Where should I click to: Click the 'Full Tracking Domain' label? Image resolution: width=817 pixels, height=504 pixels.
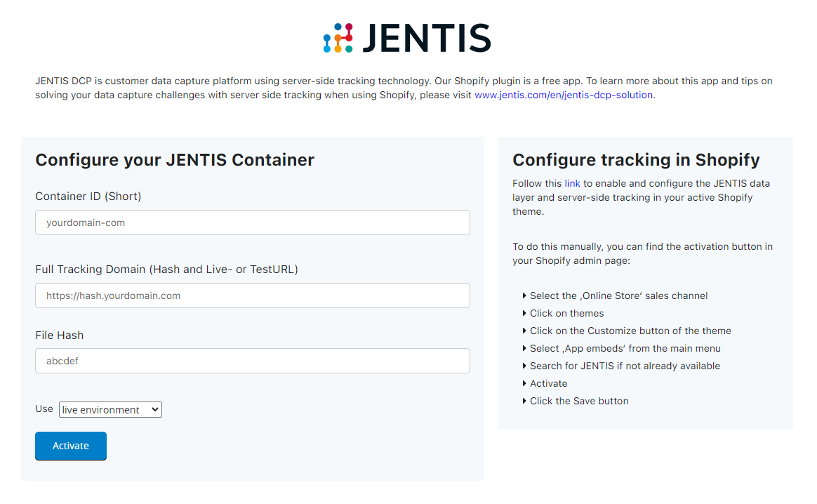167,269
